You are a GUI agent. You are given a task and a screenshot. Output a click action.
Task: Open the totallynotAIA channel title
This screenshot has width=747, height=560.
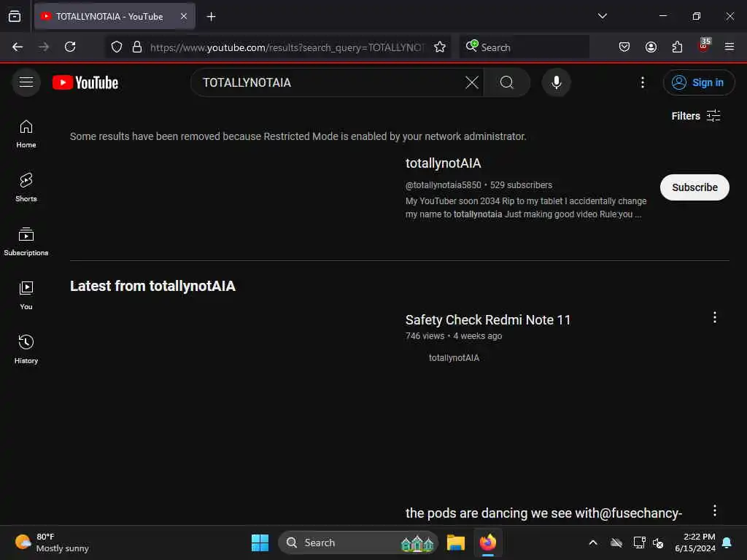(443, 163)
